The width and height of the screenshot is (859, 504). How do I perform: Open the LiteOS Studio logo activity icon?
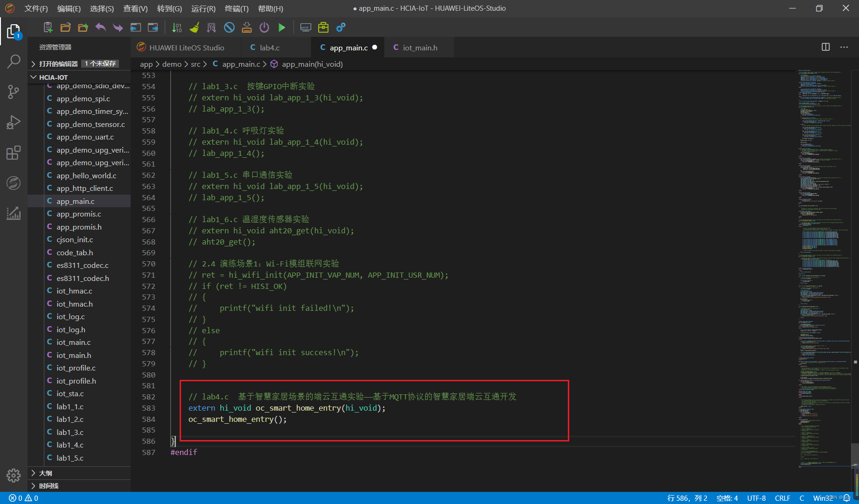tap(14, 183)
